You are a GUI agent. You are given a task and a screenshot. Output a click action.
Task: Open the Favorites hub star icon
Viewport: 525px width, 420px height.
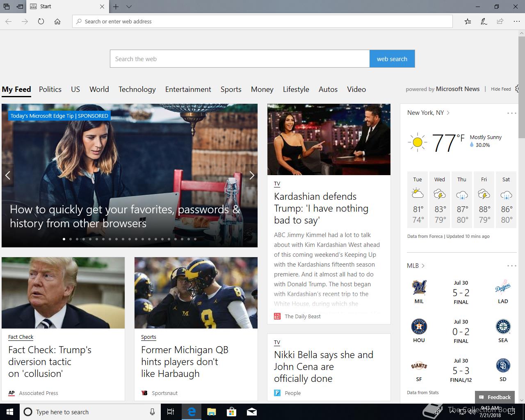click(468, 21)
